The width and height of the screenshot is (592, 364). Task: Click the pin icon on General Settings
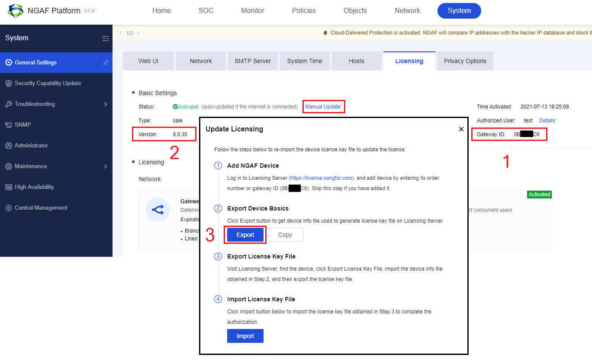pos(106,63)
